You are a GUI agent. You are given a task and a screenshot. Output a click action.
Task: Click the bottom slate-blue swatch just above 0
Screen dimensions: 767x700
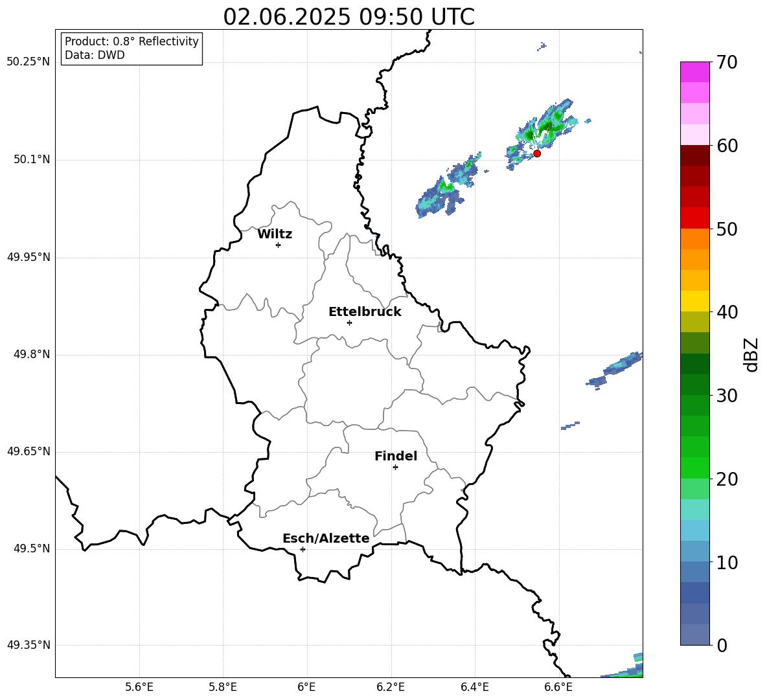[694, 635]
